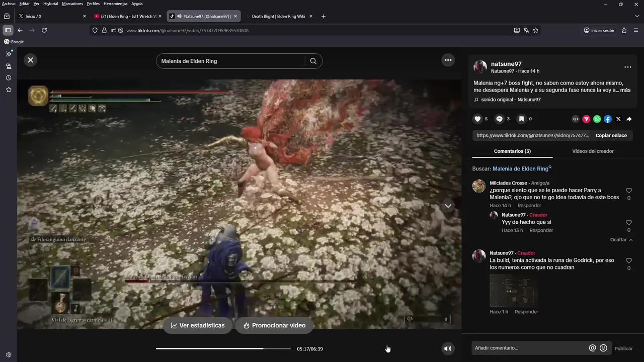
Task: Toggle the browser sidebar
Action: click(x=8, y=30)
